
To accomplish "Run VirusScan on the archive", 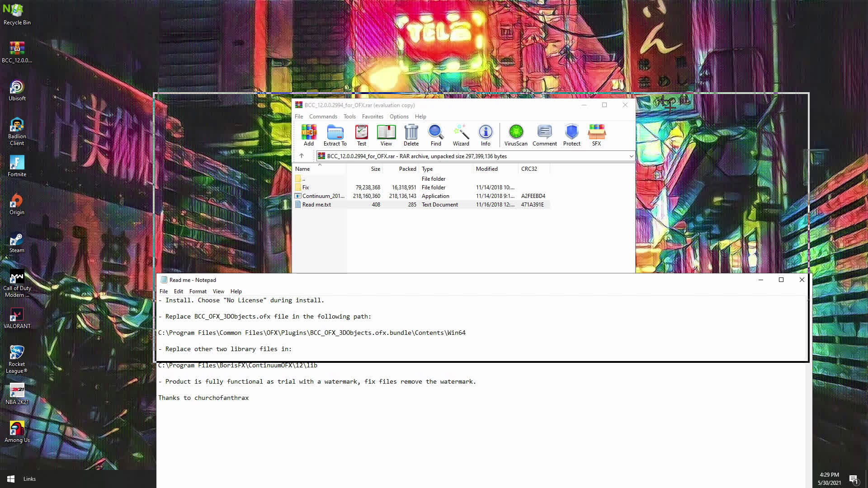I will pyautogui.click(x=515, y=134).
